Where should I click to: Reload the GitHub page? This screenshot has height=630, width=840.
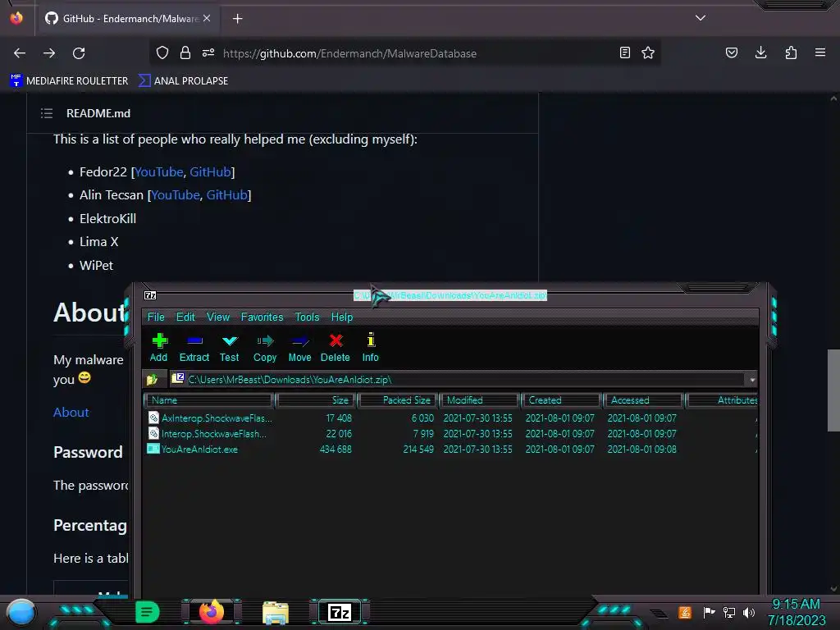[79, 53]
